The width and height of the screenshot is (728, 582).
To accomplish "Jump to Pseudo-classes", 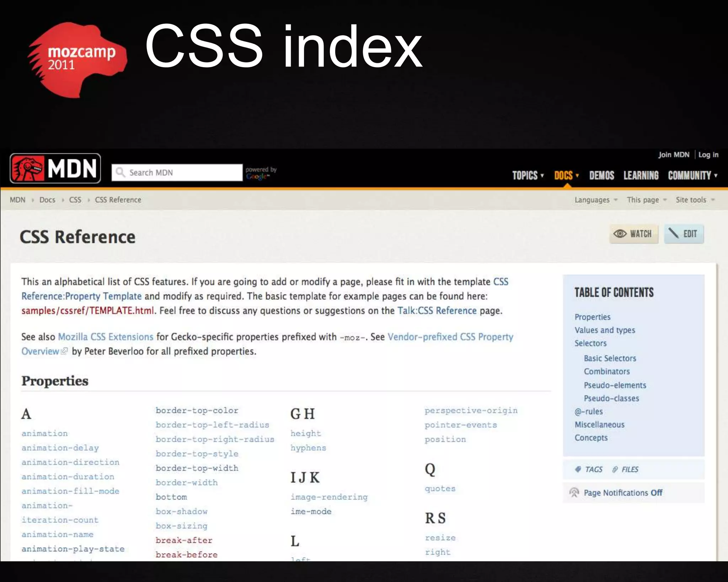I will click(611, 398).
